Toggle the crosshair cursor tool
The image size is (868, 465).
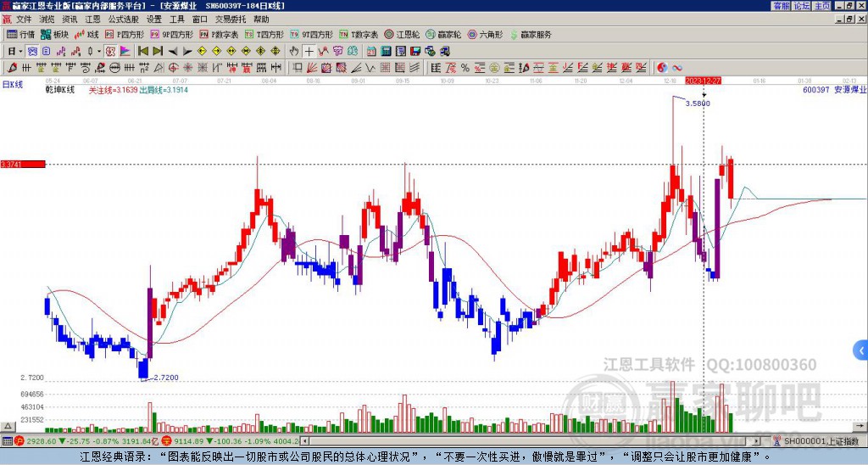click(x=309, y=51)
